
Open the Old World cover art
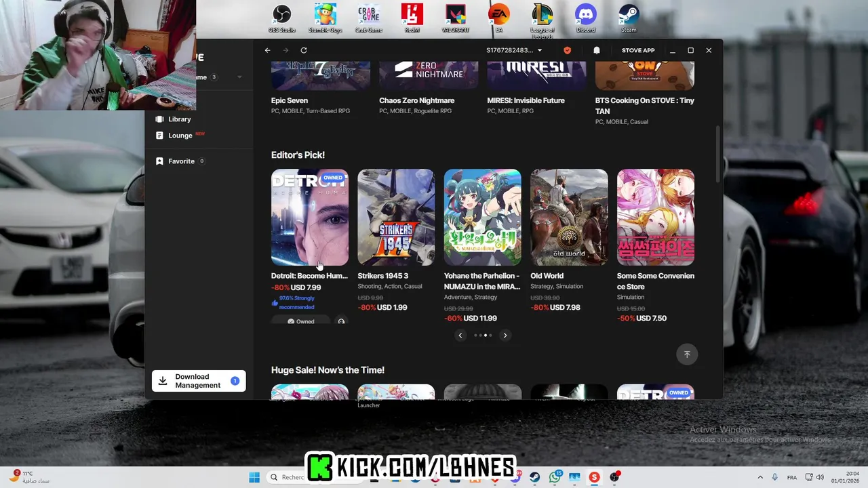569,217
